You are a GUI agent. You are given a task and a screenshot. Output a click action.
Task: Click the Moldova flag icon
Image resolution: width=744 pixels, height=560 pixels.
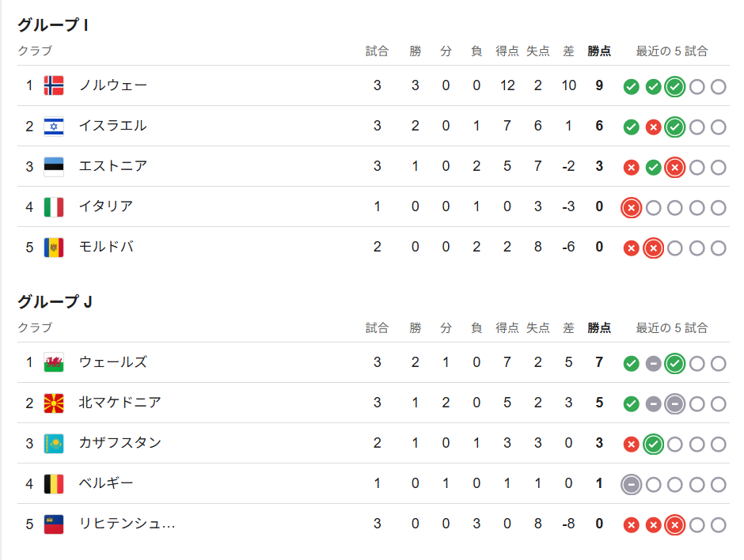pyautogui.click(x=54, y=247)
